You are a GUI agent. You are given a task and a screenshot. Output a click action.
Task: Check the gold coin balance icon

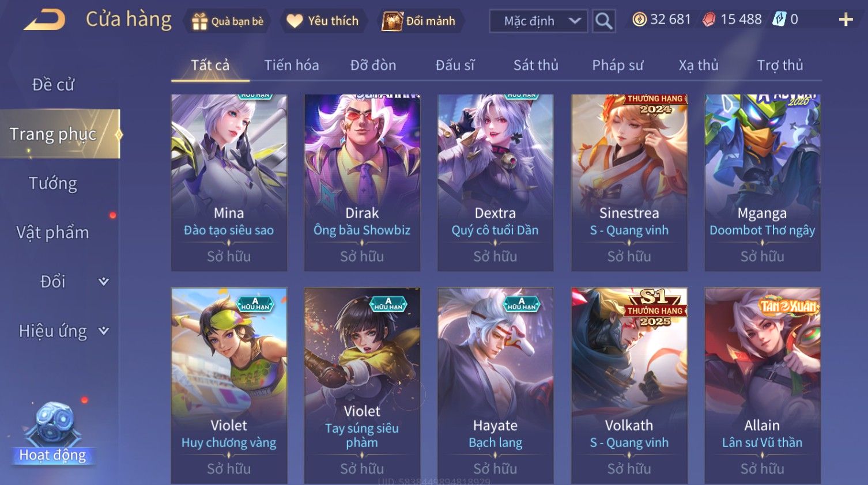(x=639, y=20)
